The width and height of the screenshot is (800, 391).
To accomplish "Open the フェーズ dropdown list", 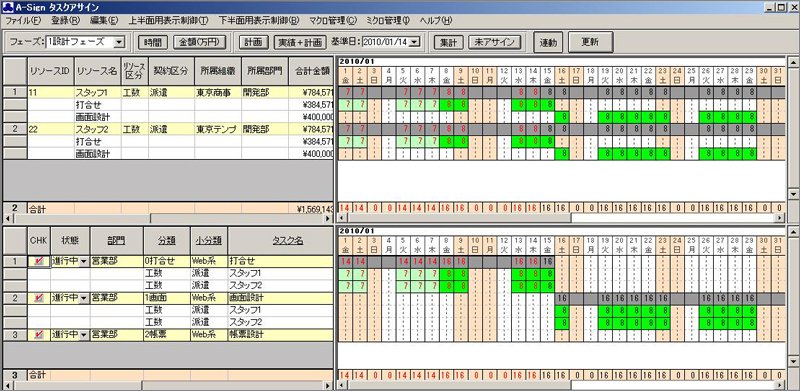I will [118, 42].
